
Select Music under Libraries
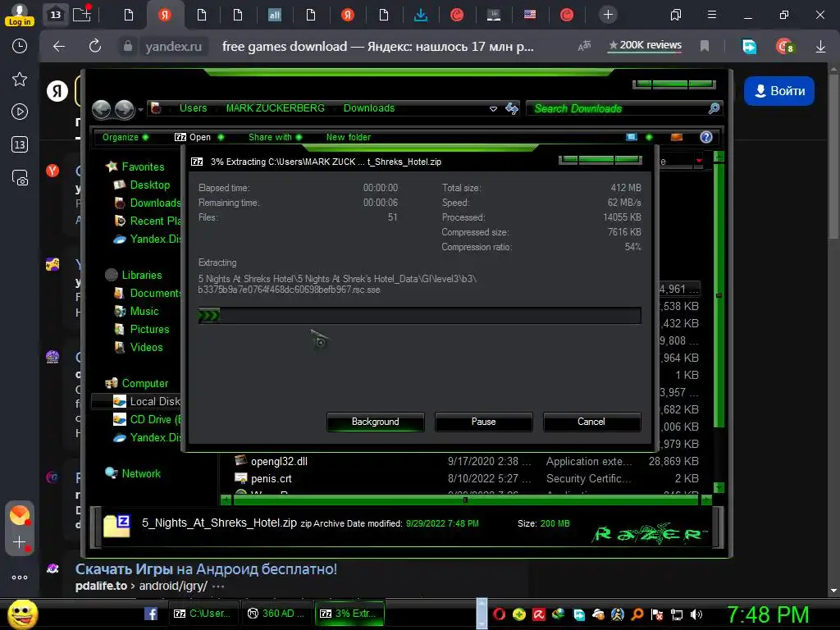136,311
